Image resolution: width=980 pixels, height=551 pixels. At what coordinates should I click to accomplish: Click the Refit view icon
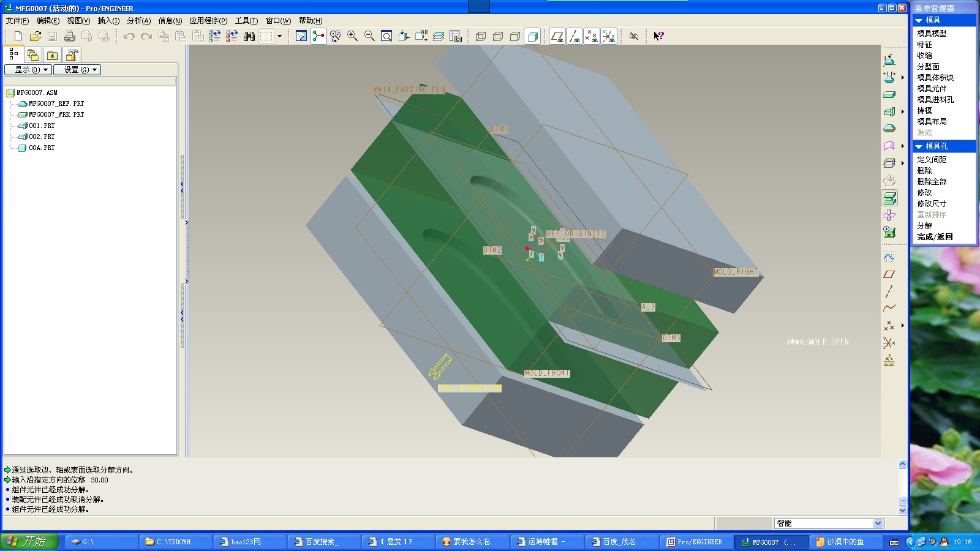pos(386,36)
